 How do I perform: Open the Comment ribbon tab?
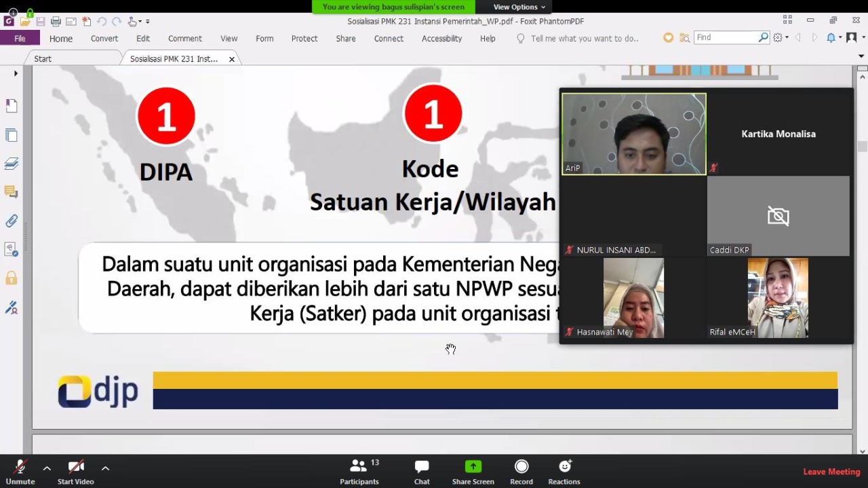[184, 39]
